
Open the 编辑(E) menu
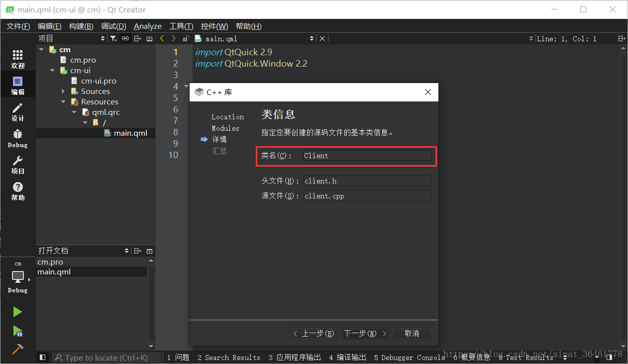tap(49, 26)
